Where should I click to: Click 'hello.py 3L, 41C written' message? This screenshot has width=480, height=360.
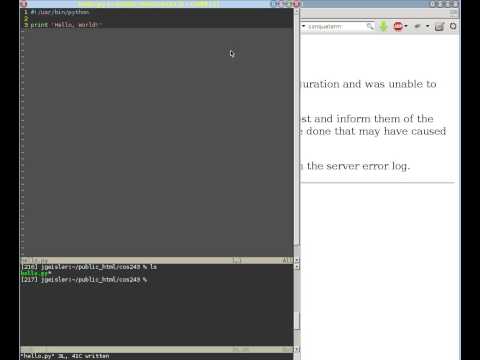65,356
